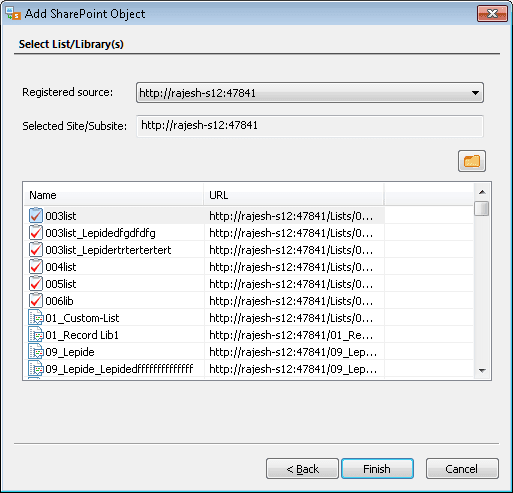Select the 006lib name
The image size is (513, 493).
click(59, 301)
